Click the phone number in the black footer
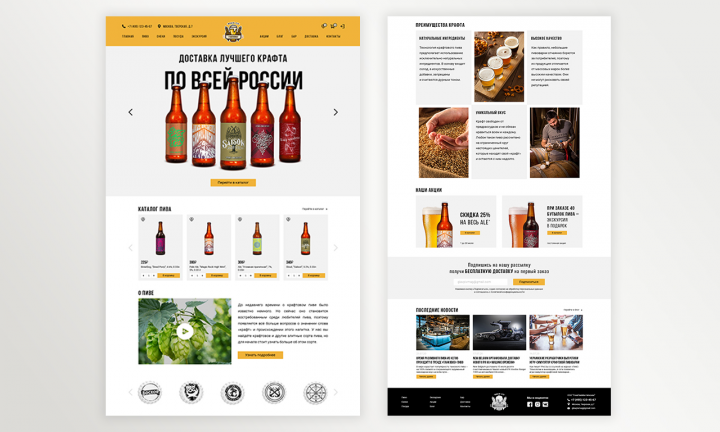The height and width of the screenshot is (432, 720). [x=583, y=400]
